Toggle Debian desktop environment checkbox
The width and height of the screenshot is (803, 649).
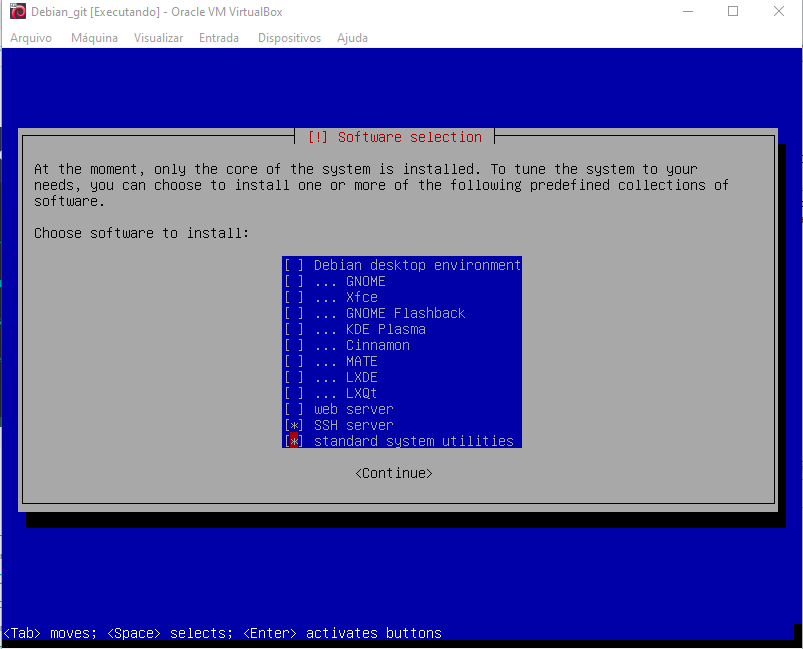[x=294, y=265]
